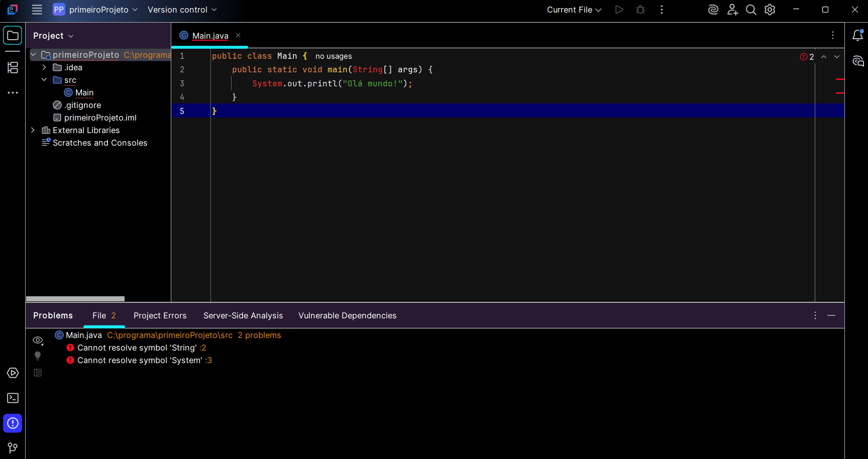Open 'Cannot resolve symbol System' problem
This screenshot has width=868, height=459.
pos(140,360)
